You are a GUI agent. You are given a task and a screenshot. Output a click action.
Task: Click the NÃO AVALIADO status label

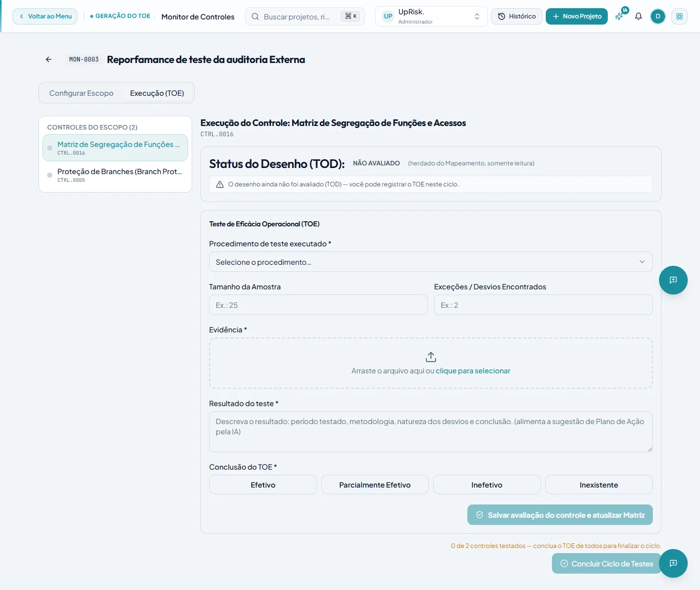point(377,163)
